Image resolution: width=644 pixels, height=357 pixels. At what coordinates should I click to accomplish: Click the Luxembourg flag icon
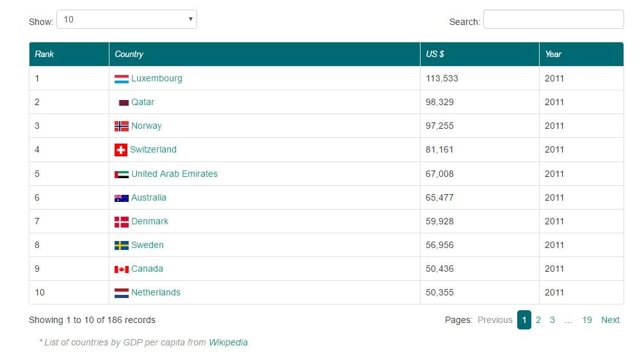[x=122, y=79]
